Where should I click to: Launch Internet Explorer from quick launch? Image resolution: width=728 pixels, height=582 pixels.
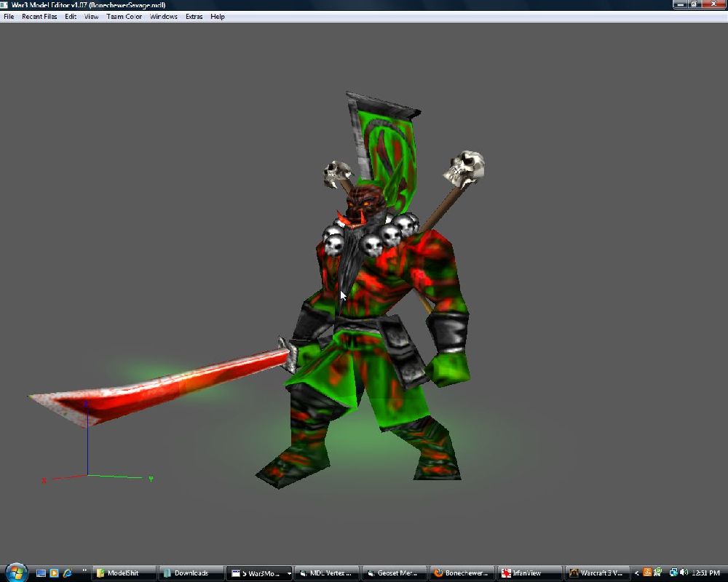pos(67,573)
